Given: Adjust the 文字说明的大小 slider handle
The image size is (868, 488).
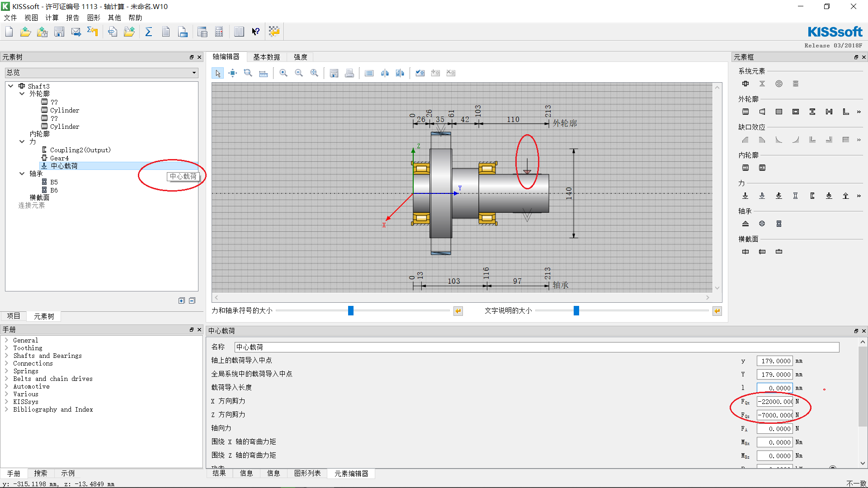Looking at the screenshot, I should coord(576,310).
